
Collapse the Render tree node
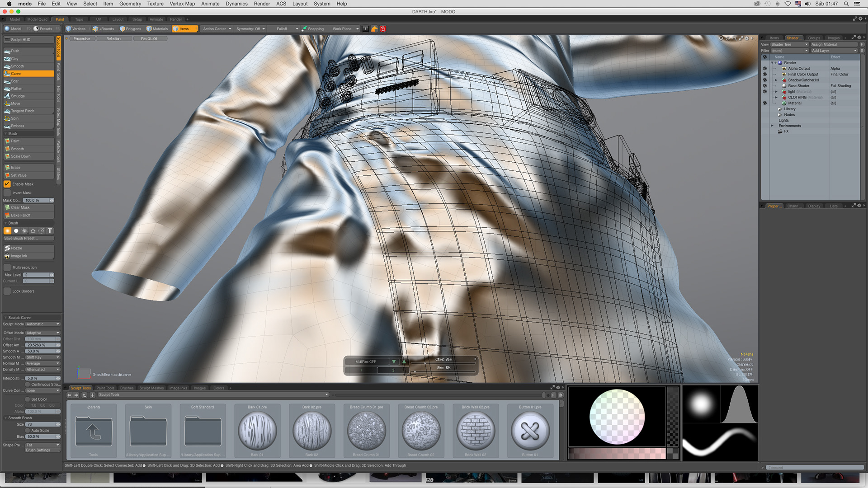click(x=772, y=63)
